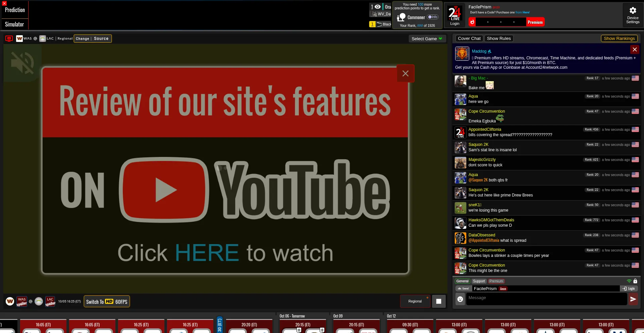Toggle the WAS spoiler badge
This screenshot has width=644, height=333.
point(22,301)
